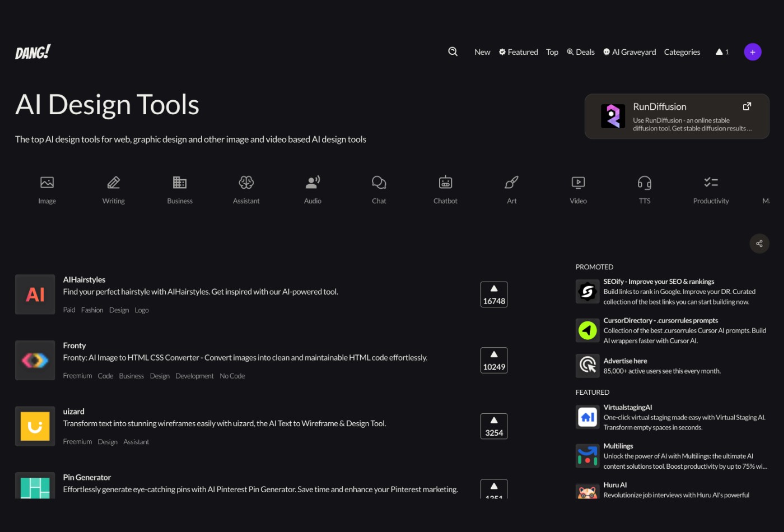Click the RunDiffusion logo
Screen dimensions: 784x532
613,116
